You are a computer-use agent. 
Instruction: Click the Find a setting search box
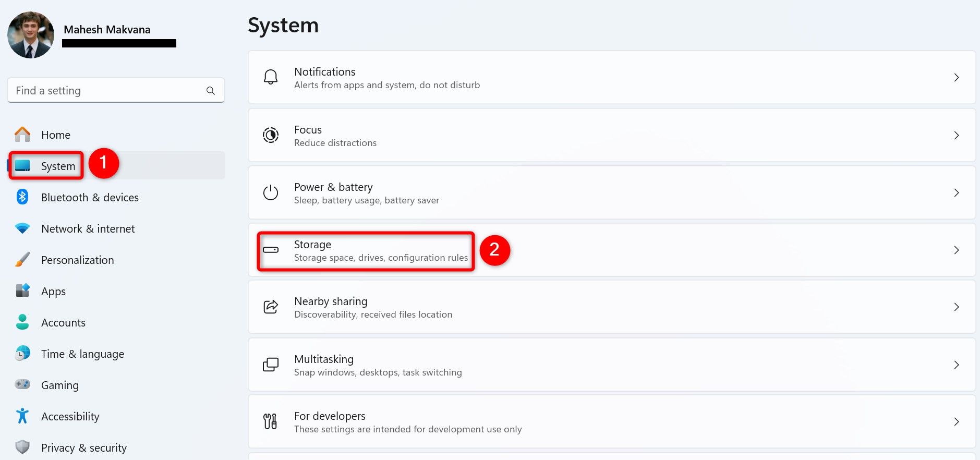[x=116, y=90]
